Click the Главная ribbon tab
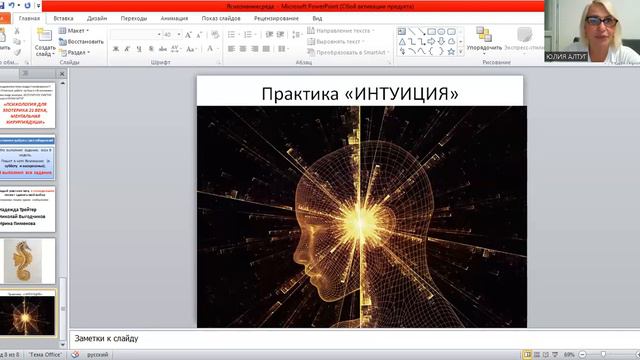The image size is (640, 360). tap(29, 18)
